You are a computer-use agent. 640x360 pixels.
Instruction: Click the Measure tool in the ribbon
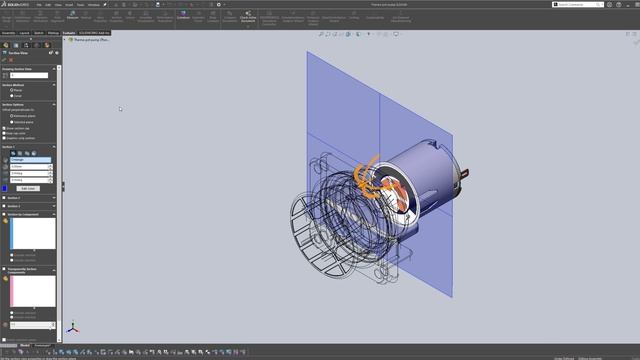tap(72, 16)
